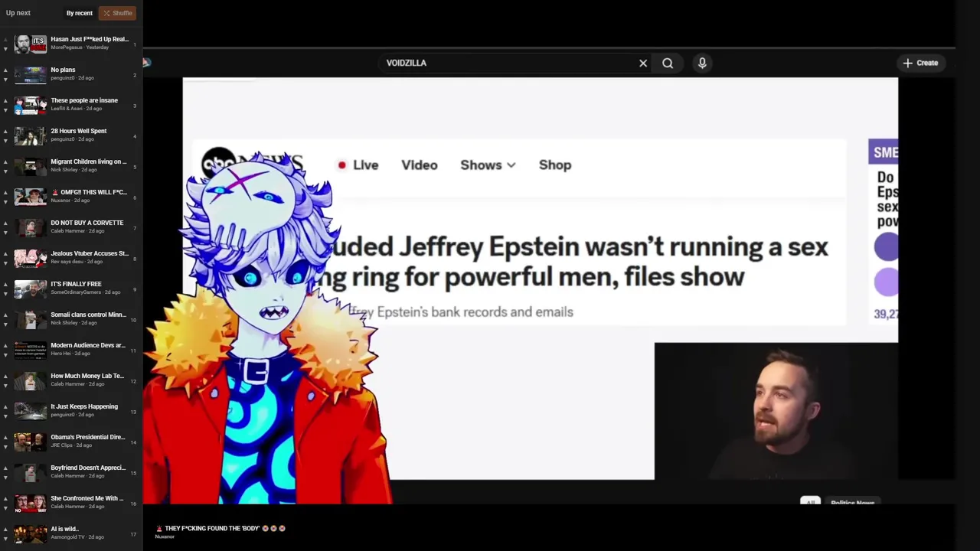The image size is (980, 551).
Task: Expand the Shows dropdown on ABC News
Action: coord(488,165)
